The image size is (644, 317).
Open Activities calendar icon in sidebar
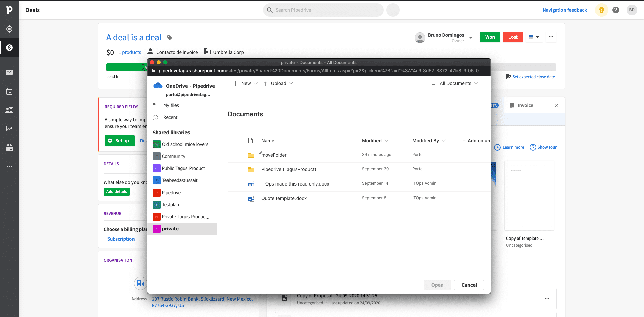point(9,91)
